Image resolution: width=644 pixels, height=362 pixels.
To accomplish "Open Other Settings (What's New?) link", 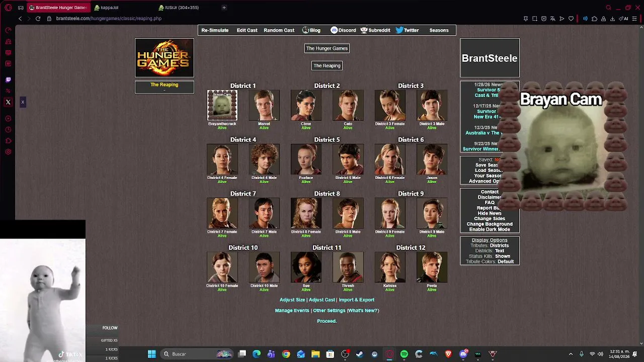I will 346,311.
